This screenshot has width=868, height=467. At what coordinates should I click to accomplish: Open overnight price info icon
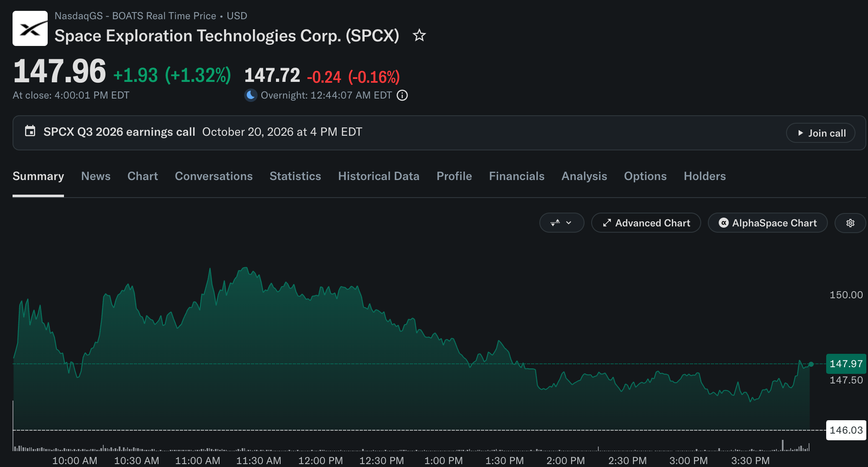click(402, 95)
